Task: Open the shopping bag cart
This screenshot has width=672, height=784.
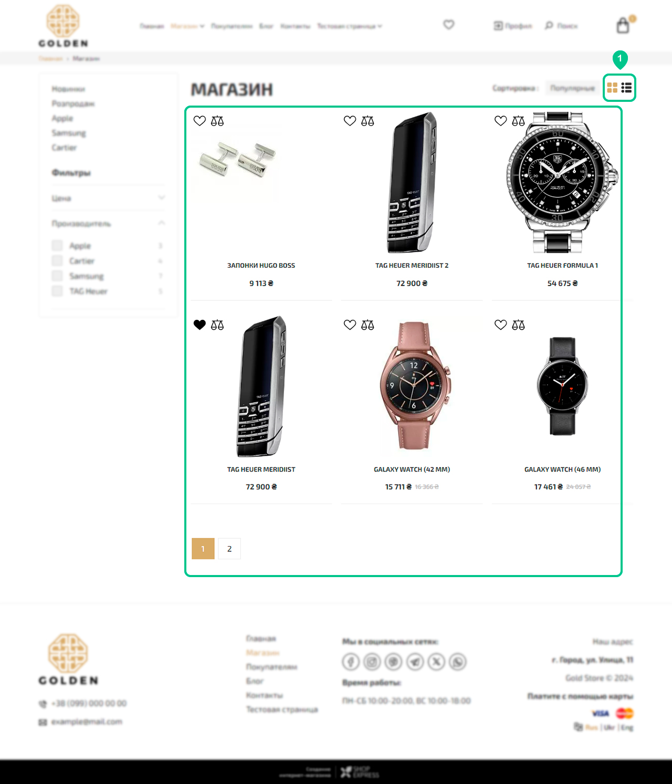Action: point(623,25)
